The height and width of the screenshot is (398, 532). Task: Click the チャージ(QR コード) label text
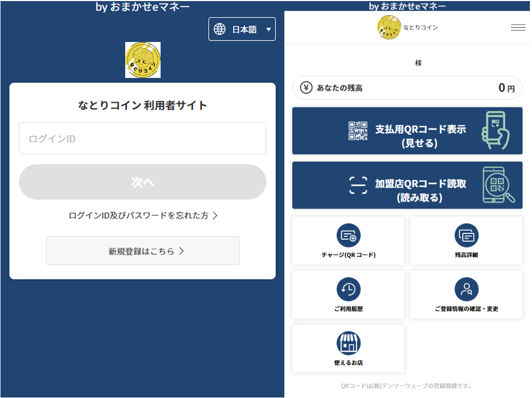(348, 255)
